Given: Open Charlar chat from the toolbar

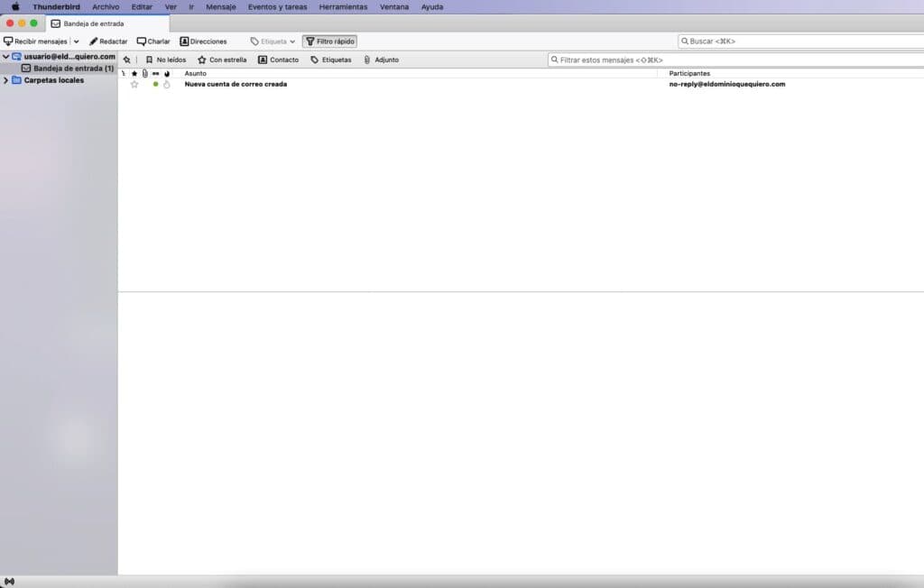Looking at the screenshot, I should (x=153, y=41).
